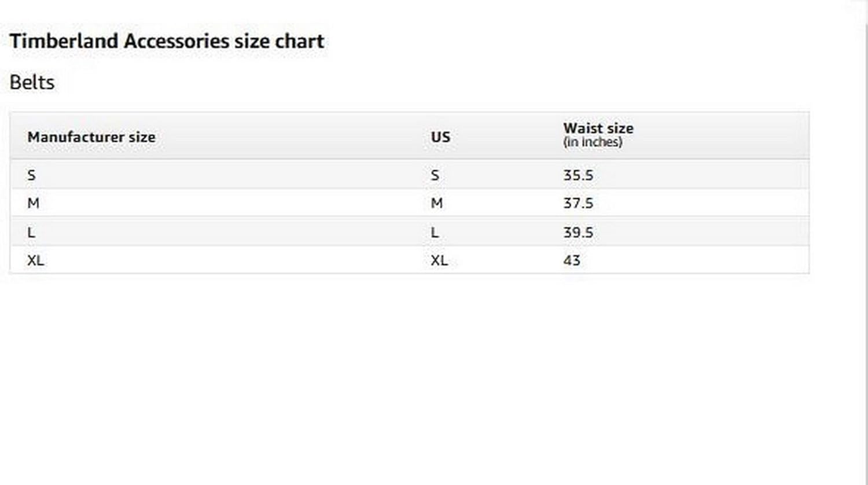Select XL in the US column
The image size is (868, 485).
[439, 260]
